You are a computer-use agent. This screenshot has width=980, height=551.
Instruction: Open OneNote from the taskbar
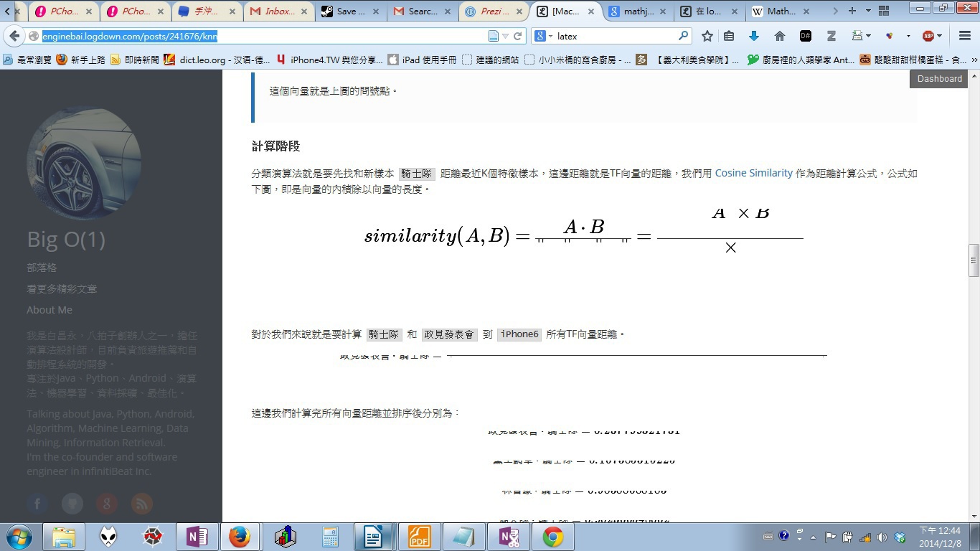tap(197, 537)
